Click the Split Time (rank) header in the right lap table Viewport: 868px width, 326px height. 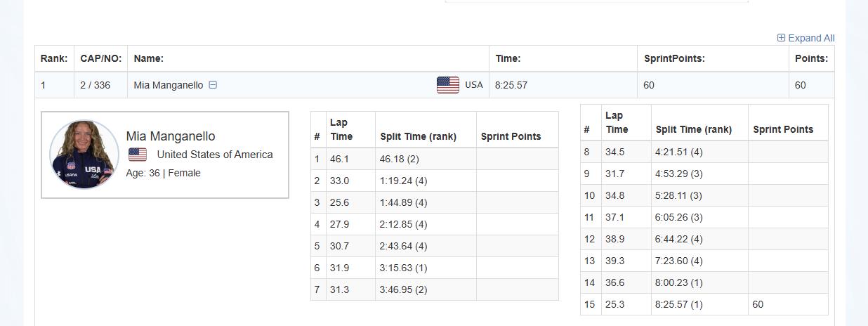693,129
